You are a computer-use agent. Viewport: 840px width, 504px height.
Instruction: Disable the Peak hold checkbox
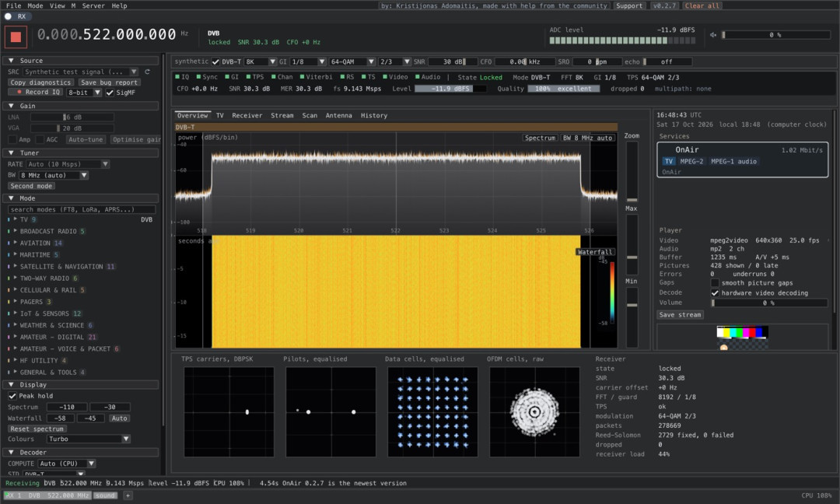(12, 396)
